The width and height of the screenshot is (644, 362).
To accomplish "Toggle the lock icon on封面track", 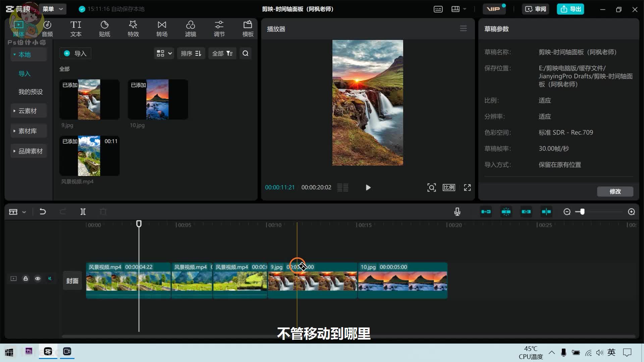I will pos(25,279).
